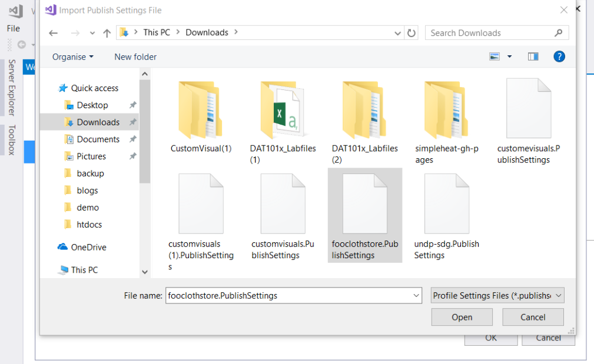The width and height of the screenshot is (594, 364).
Task: Click 'This PC' in the address bar
Action: coord(157,32)
